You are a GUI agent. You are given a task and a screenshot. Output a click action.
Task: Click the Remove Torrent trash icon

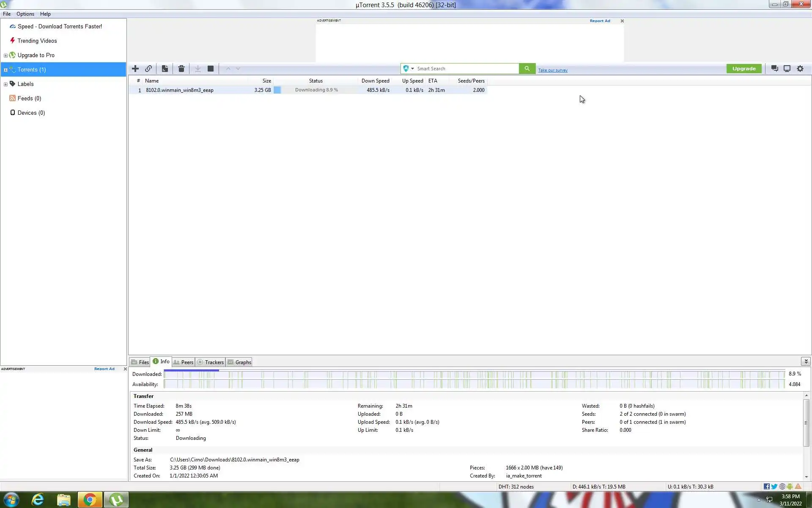[181, 69]
